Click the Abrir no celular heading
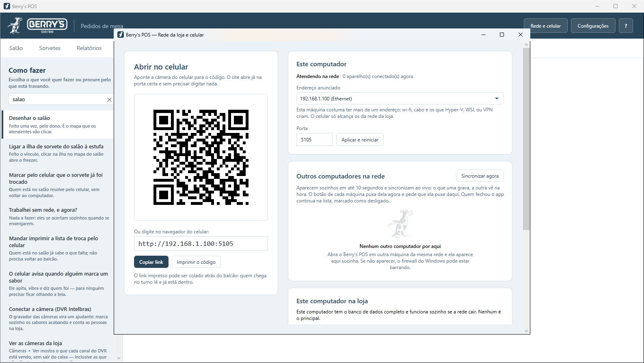 pos(161,67)
